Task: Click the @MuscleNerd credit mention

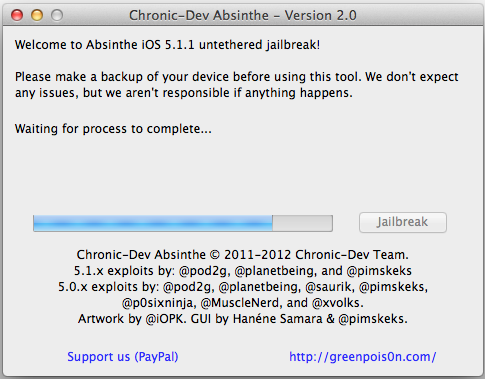Action: (x=241, y=303)
